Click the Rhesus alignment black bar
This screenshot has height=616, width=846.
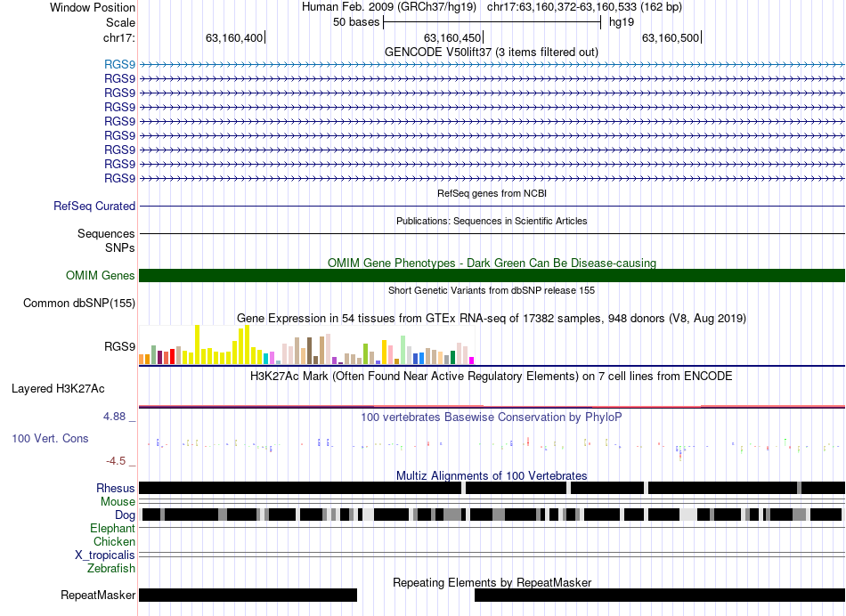pyautogui.click(x=492, y=488)
